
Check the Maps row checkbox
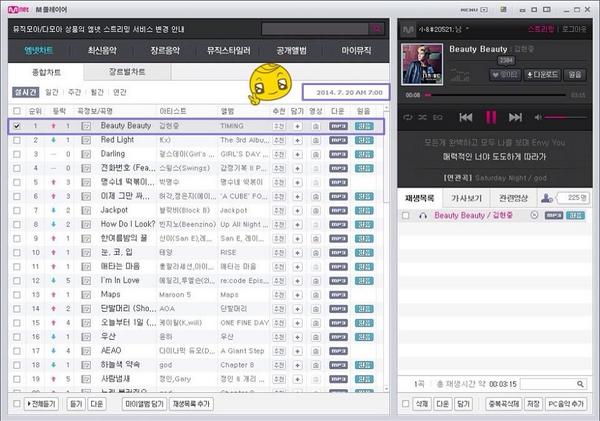click(17, 295)
